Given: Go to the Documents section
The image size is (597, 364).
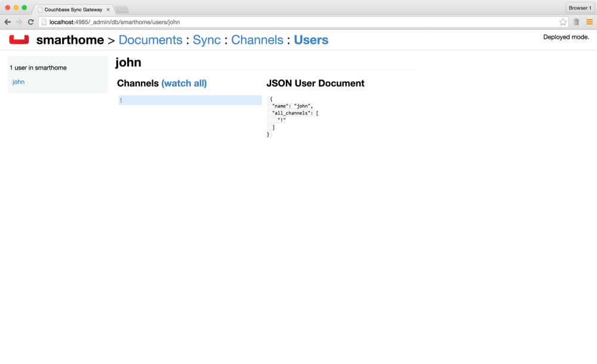Looking at the screenshot, I should coord(150,40).
